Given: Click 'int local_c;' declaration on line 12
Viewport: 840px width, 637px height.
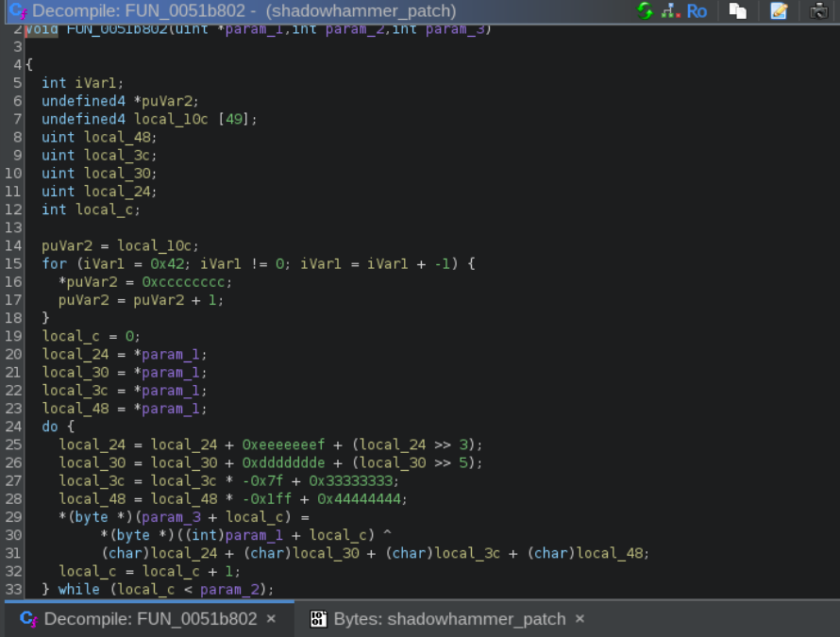Looking at the screenshot, I should coord(91,210).
